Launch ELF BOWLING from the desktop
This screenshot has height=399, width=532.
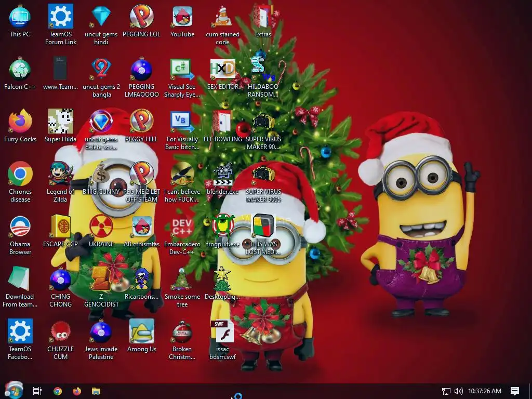(222, 126)
